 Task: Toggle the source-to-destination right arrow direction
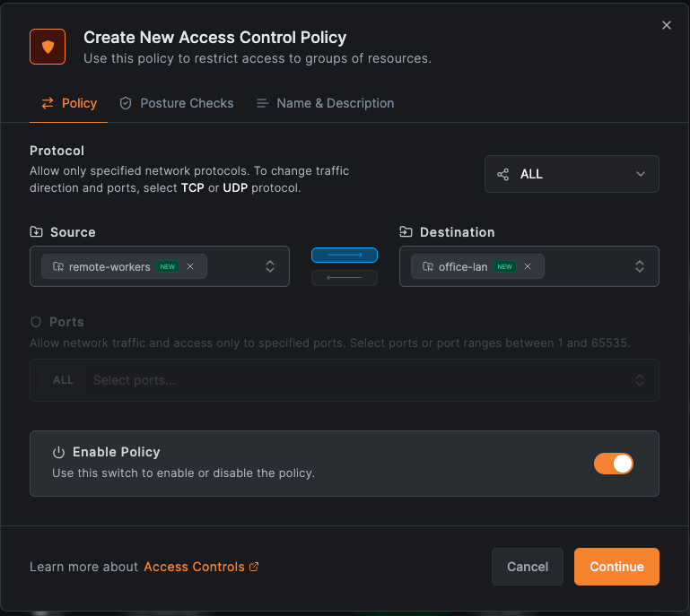point(345,256)
